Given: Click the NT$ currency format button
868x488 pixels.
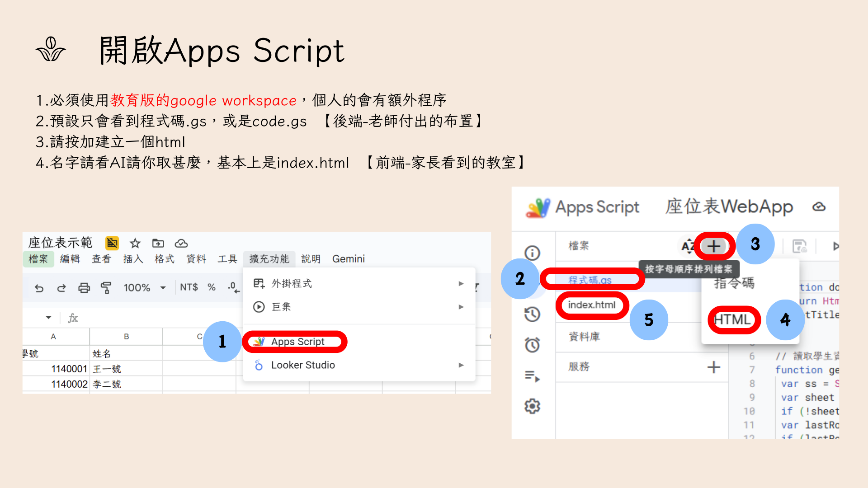Looking at the screenshot, I should click(x=189, y=287).
